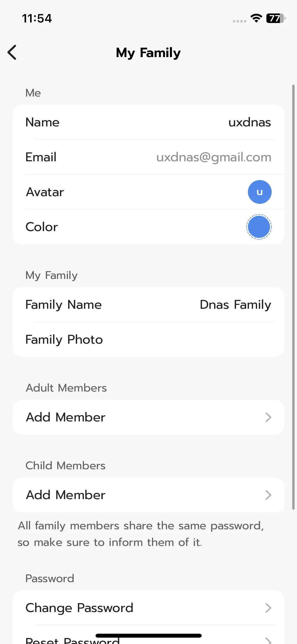The image size is (297, 644).
Task: Edit the Name field showing uxdnas
Action: 249,122
